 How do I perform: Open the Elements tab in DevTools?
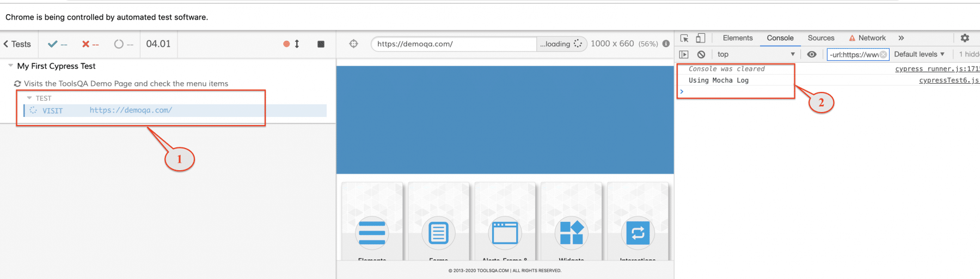coord(738,38)
